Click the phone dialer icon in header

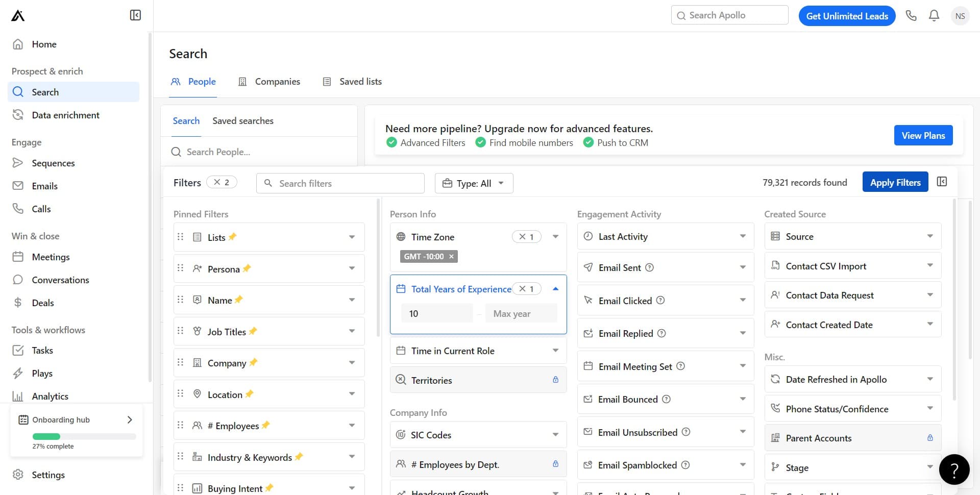click(x=911, y=16)
